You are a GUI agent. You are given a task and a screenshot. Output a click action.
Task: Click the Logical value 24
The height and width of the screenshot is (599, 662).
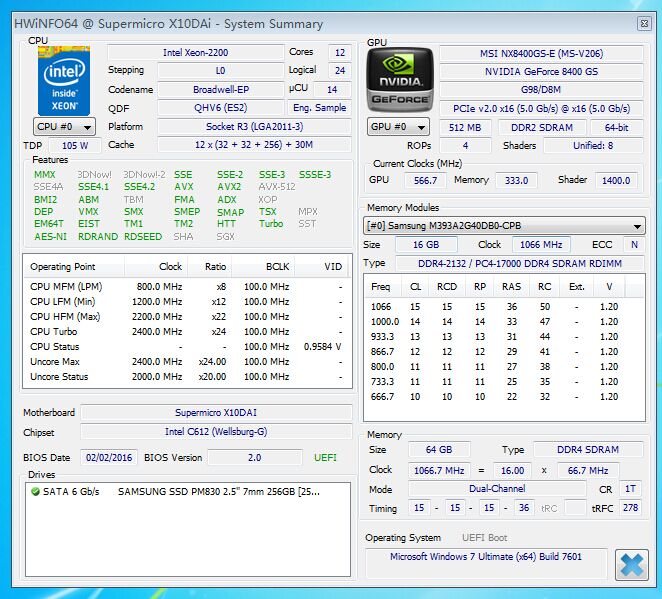pyautogui.click(x=340, y=70)
